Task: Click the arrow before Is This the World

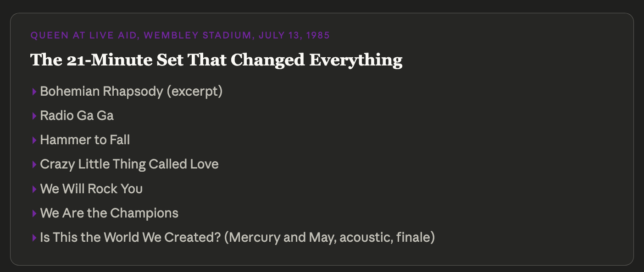Action: pyautogui.click(x=34, y=238)
